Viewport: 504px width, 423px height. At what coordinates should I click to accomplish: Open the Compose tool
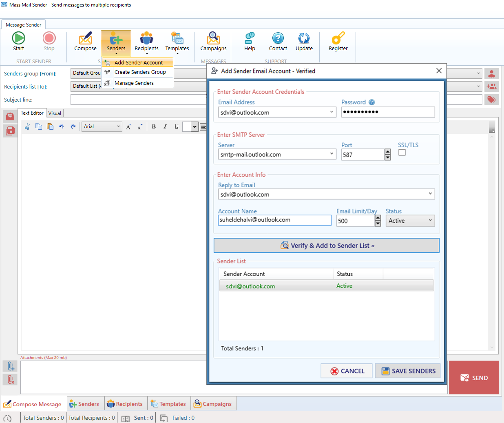tap(85, 42)
